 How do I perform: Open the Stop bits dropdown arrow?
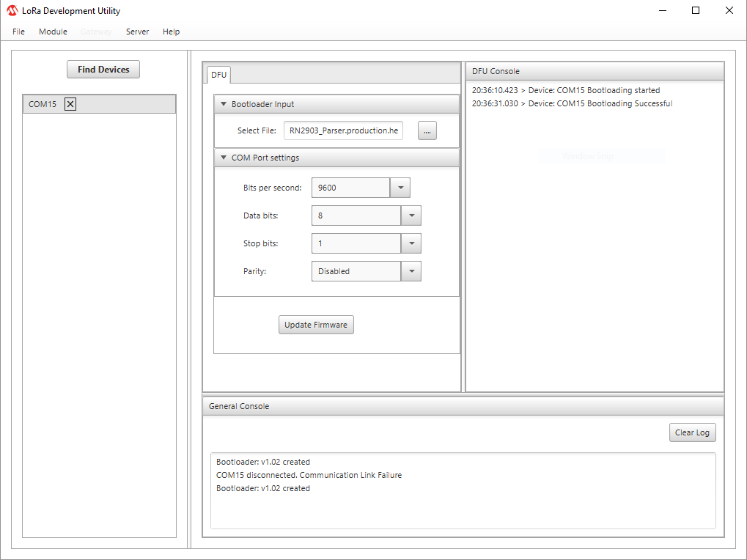(x=411, y=243)
